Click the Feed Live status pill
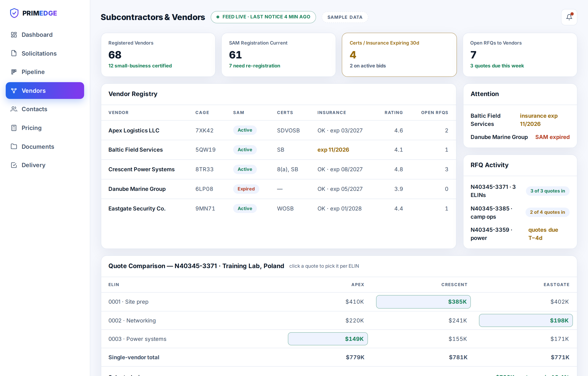The height and width of the screenshot is (376, 588). pyautogui.click(x=263, y=17)
